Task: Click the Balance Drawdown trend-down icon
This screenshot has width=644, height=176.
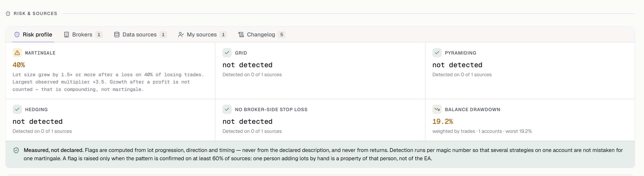Action: point(437,109)
